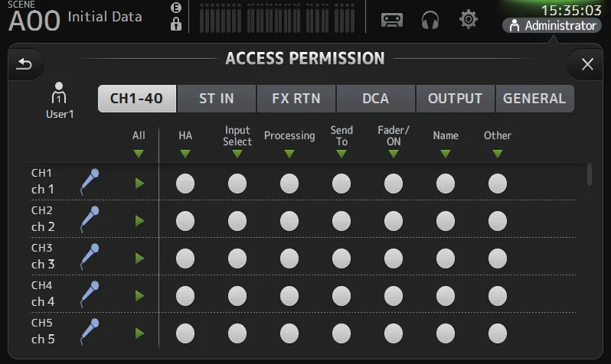Image resolution: width=611 pixels, height=364 pixels.
Task: Click the scene lock icon
Action: pos(176,24)
